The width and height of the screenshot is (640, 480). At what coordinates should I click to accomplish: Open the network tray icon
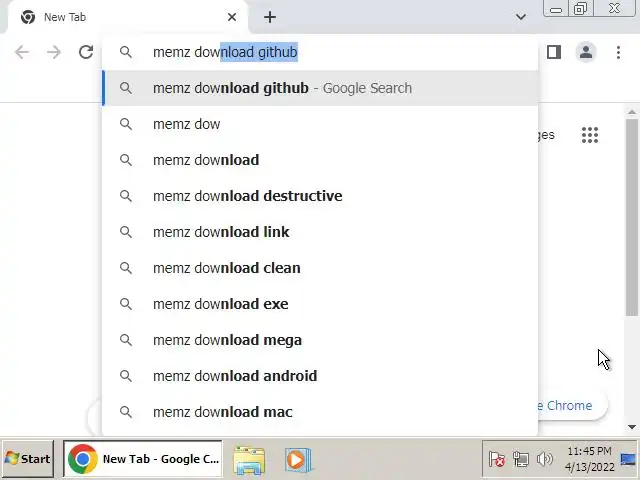pos(521,459)
